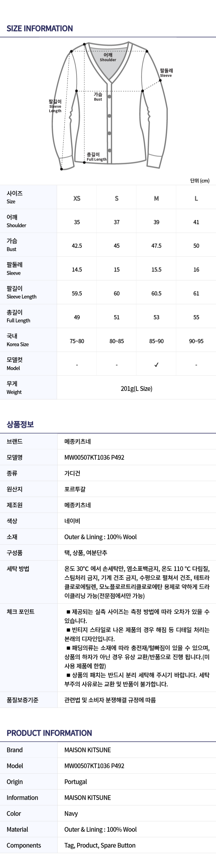Click the 세탁 방법 row label

18,569
